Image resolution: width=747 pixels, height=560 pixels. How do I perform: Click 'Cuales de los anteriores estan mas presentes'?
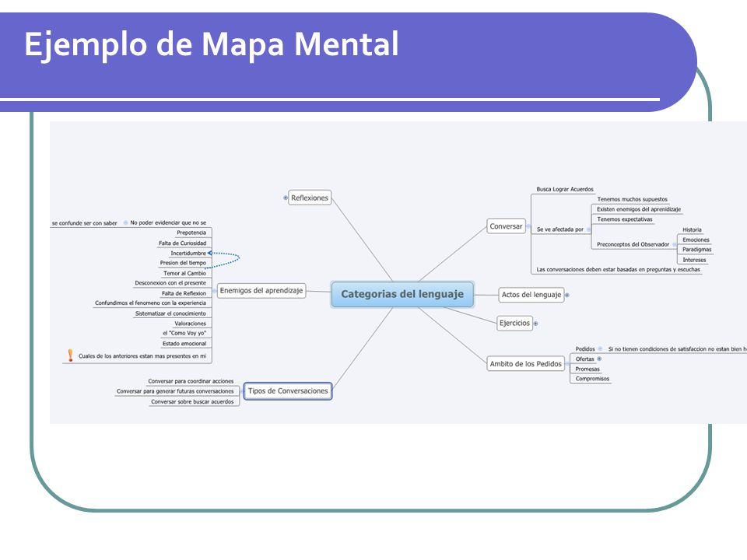point(142,355)
